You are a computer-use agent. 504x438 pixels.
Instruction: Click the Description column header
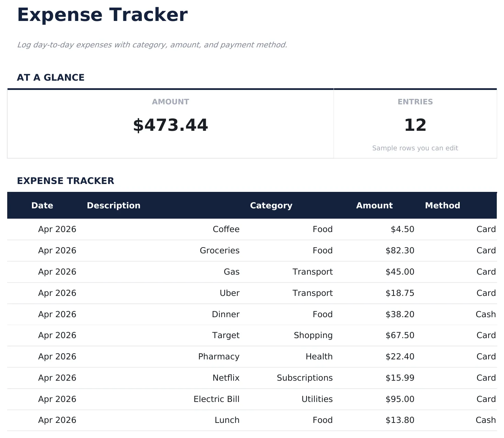pyautogui.click(x=113, y=205)
